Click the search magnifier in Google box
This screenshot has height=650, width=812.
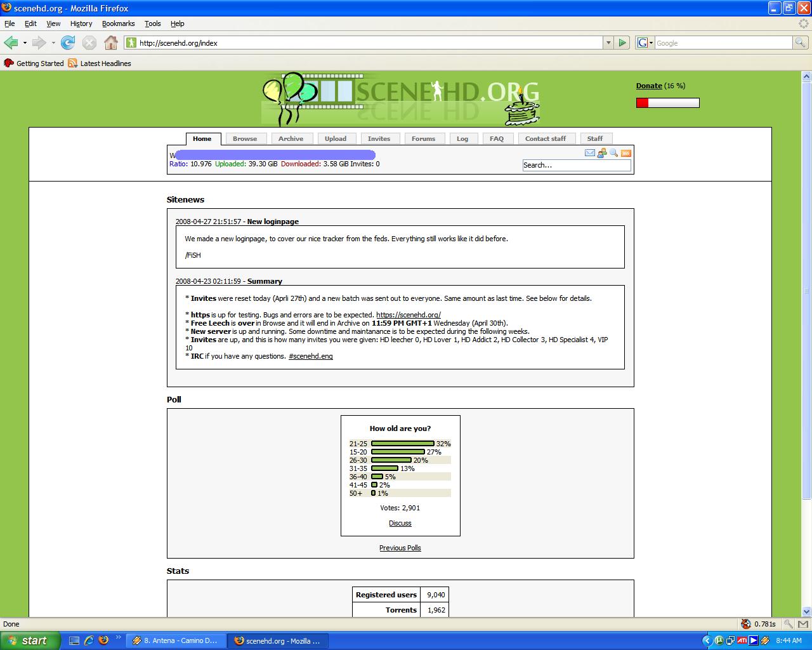801,43
